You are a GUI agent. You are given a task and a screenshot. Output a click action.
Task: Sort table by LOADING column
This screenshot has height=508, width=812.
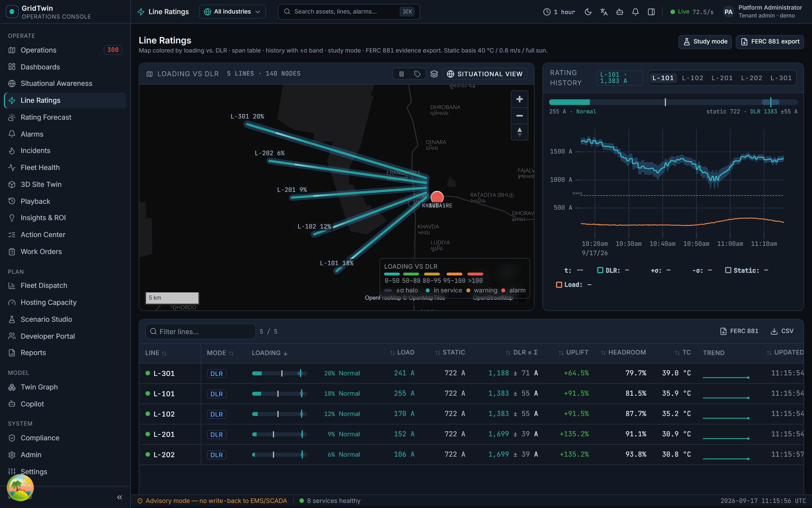click(270, 353)
